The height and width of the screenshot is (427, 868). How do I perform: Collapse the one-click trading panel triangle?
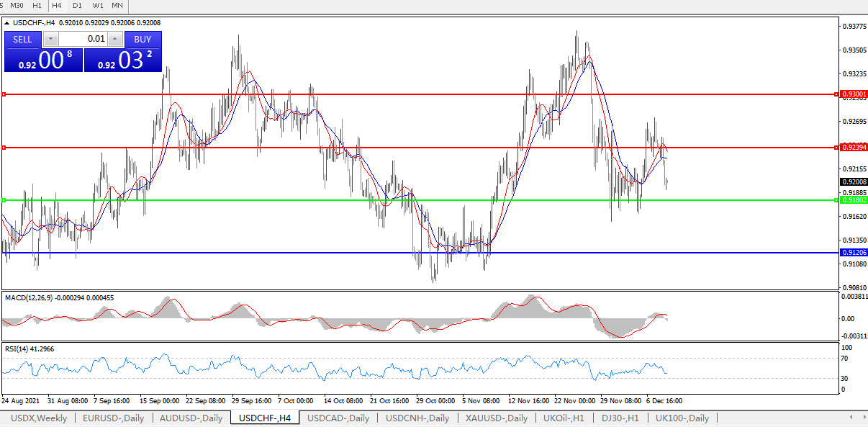(x=7, y=23)
